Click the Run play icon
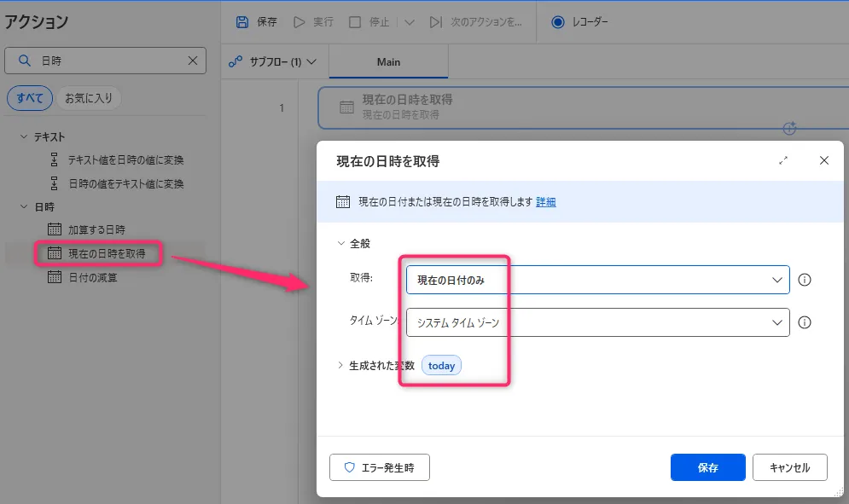 point(299,22)
